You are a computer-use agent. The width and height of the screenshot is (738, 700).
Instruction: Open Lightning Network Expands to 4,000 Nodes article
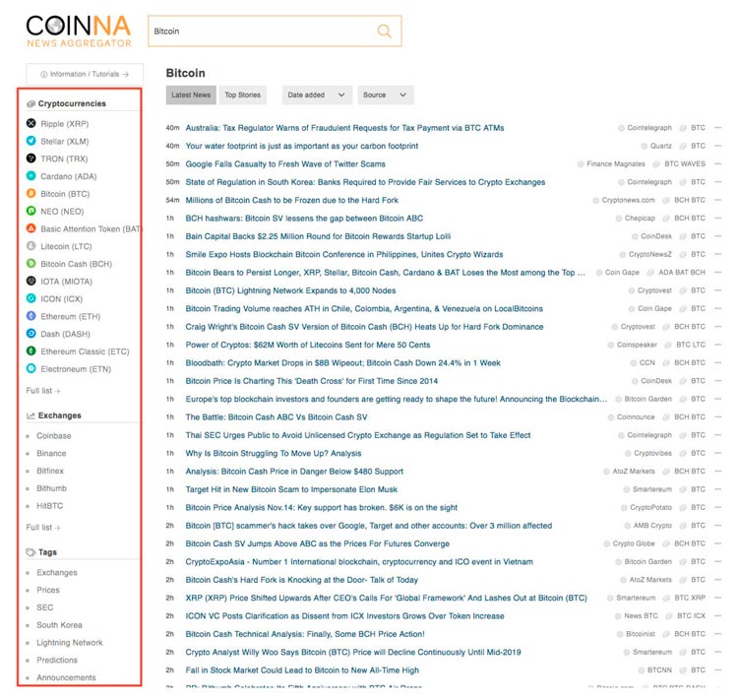click(290, 290)
